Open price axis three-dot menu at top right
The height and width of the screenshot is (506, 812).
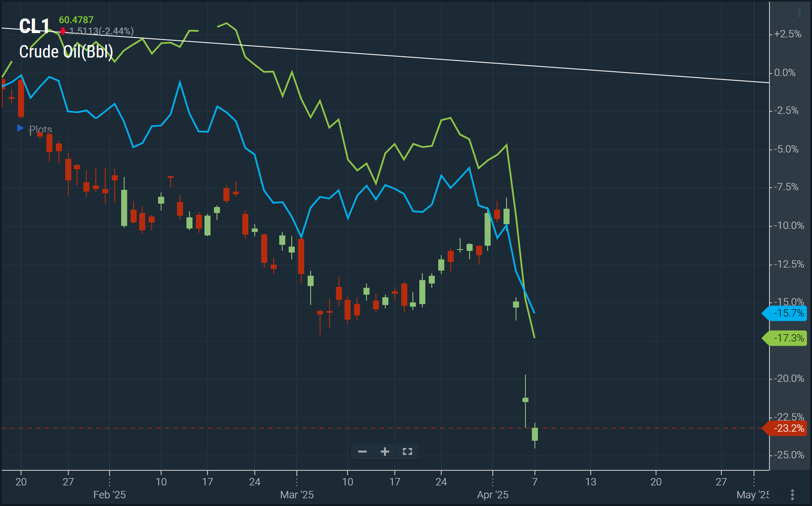coord(799,13)
